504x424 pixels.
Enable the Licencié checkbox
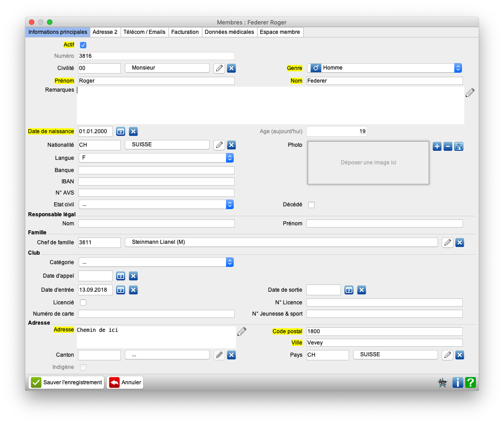(x=83, y=303)
